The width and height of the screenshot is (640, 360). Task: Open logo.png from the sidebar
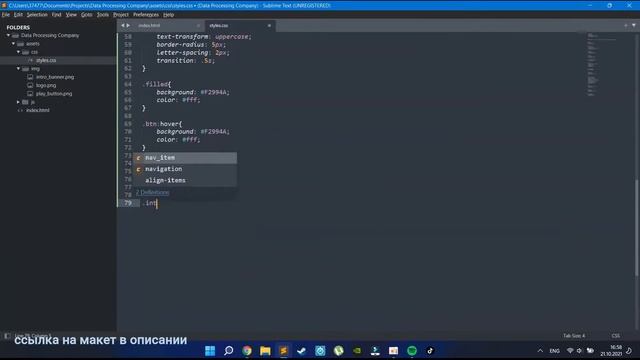(x=46, y=85)
